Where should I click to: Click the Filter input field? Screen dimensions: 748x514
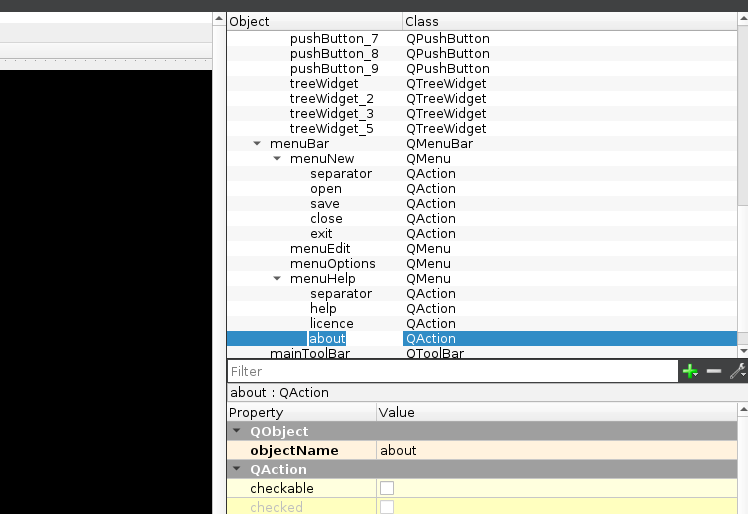453,371
